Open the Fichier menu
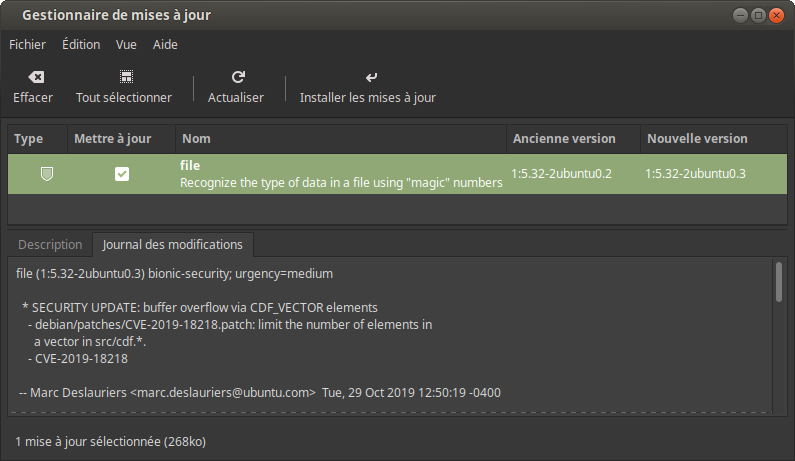The height and width of the screenshot is (461, 795). tap(27, 45)
